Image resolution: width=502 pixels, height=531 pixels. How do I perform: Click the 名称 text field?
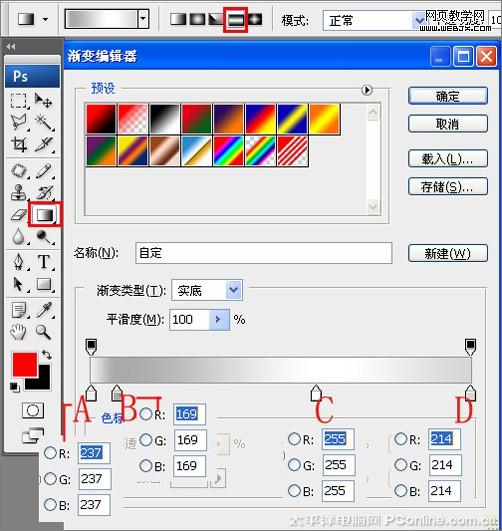click(x=264, y=253)
